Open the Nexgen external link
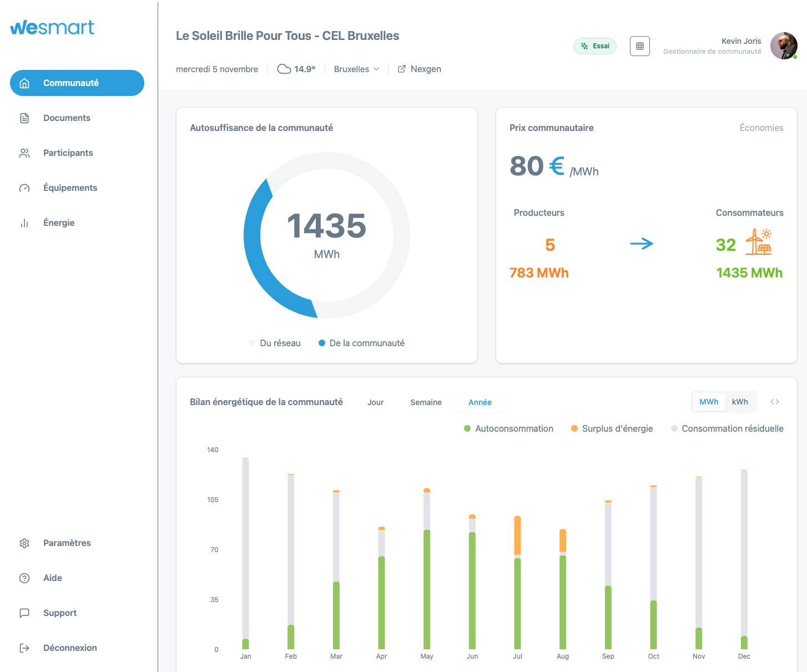The image size is (807, 672). point(420,69)
